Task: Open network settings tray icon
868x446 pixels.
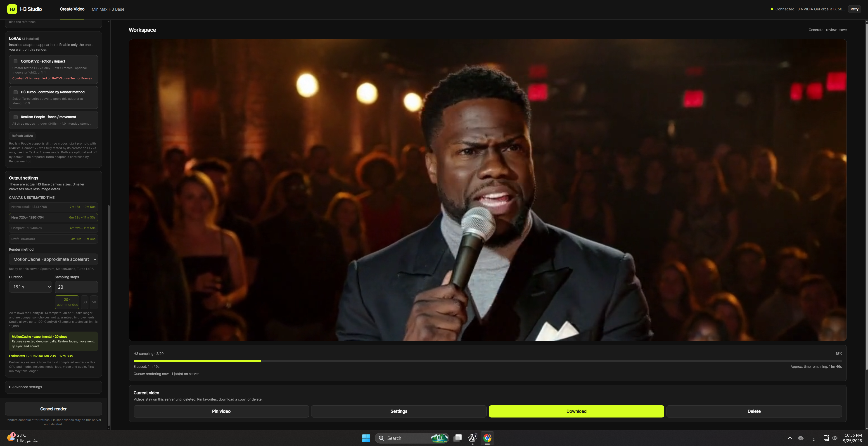Action: (x=826, y=438)
